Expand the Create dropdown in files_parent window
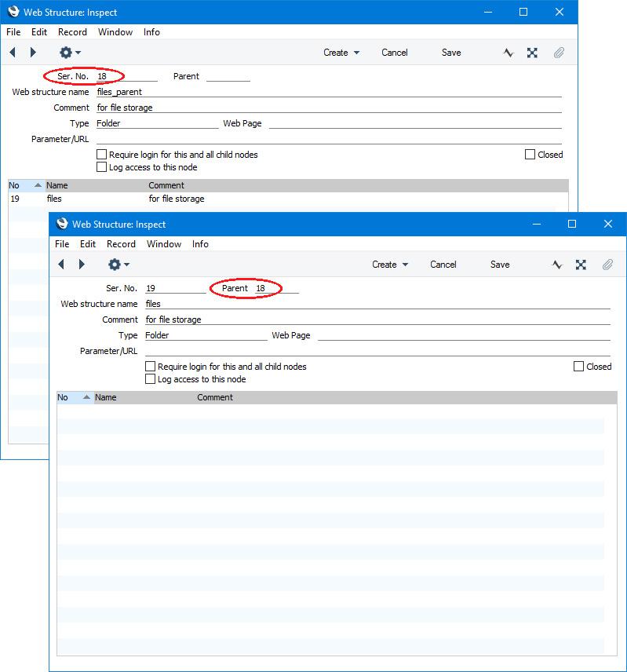This screenshot has width=627, height=672. [341, 53]
